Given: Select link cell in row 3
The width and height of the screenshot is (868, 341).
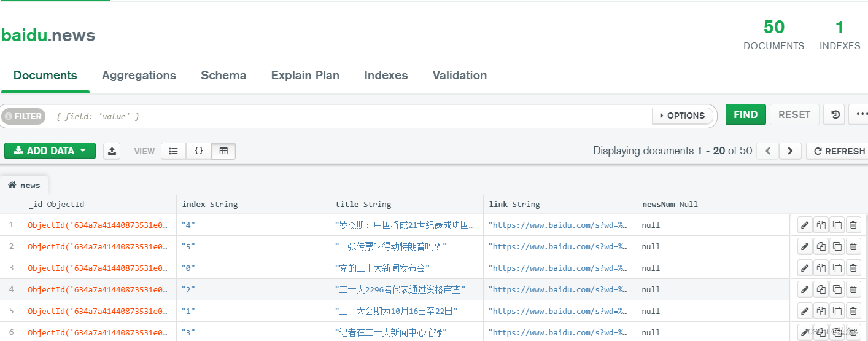Looking at the screenshot, I should [560, 268].
